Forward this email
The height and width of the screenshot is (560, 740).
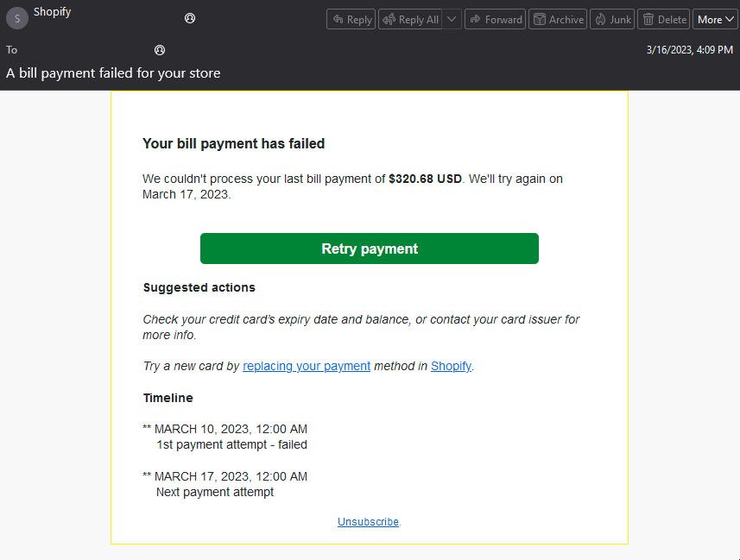(495, 19)
